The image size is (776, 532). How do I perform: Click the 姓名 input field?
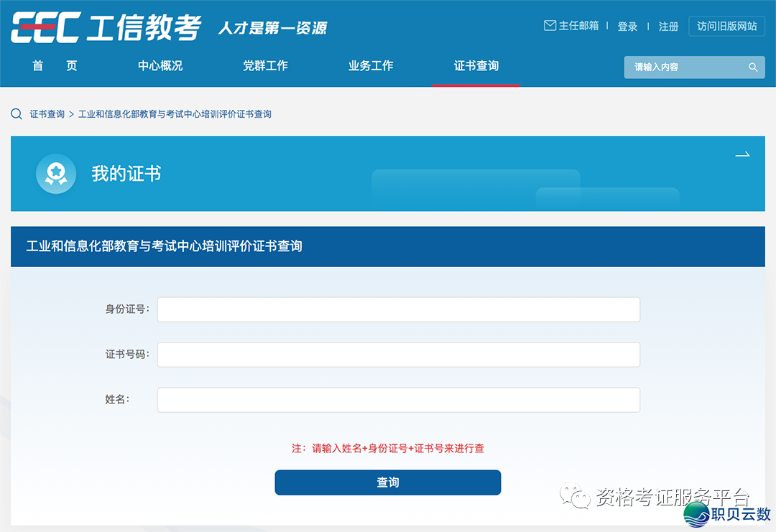coord(398,399)
